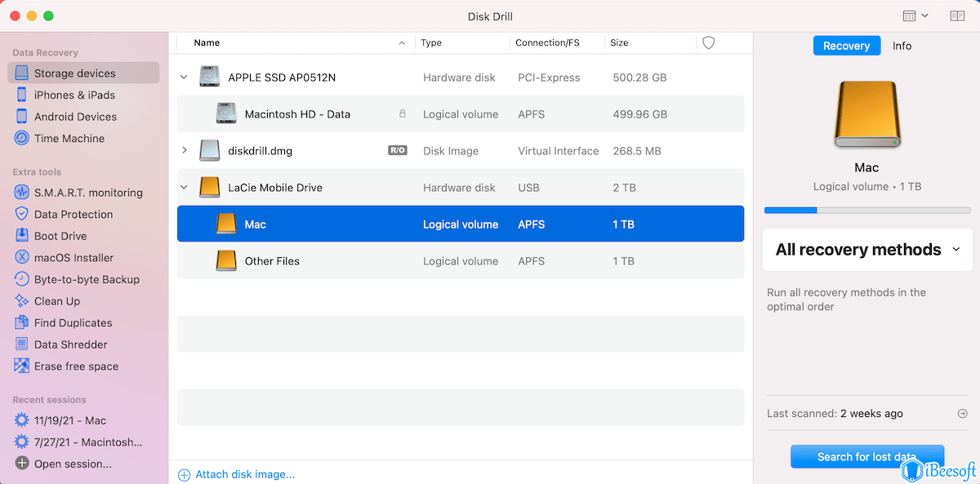
Task: Click 500.28 GB size value
Action: (639, 78)
